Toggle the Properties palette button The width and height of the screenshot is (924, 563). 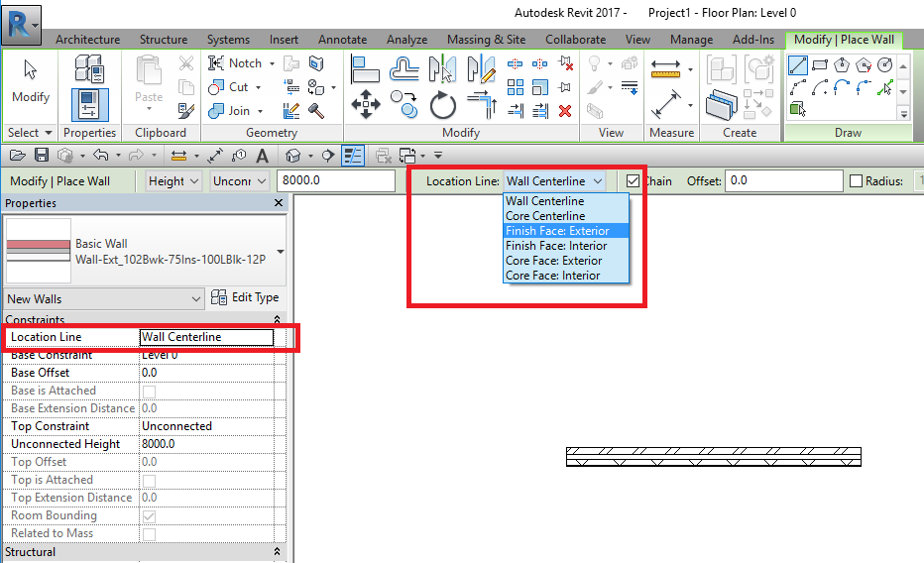point(89,104)
